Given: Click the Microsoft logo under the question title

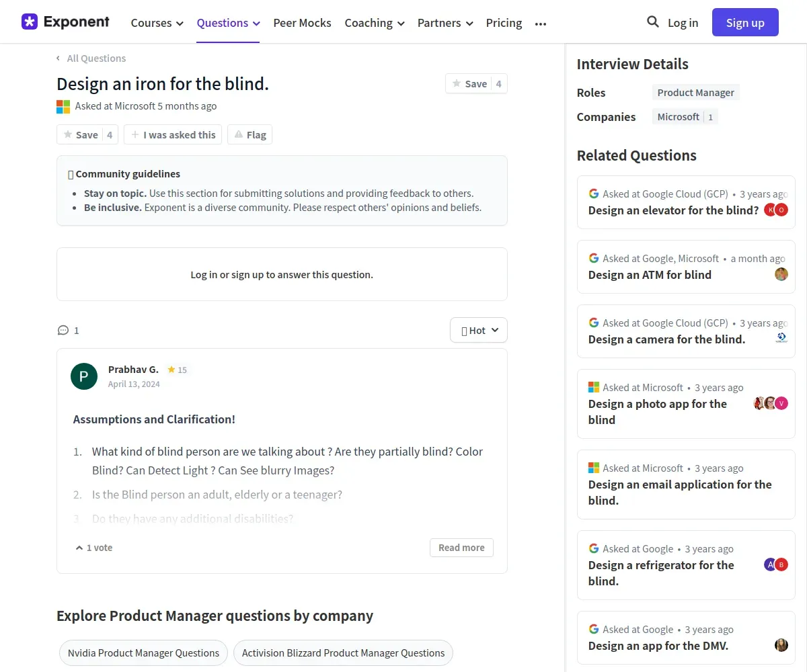Looking at the screenshot, I should click(x=63, y=106).
